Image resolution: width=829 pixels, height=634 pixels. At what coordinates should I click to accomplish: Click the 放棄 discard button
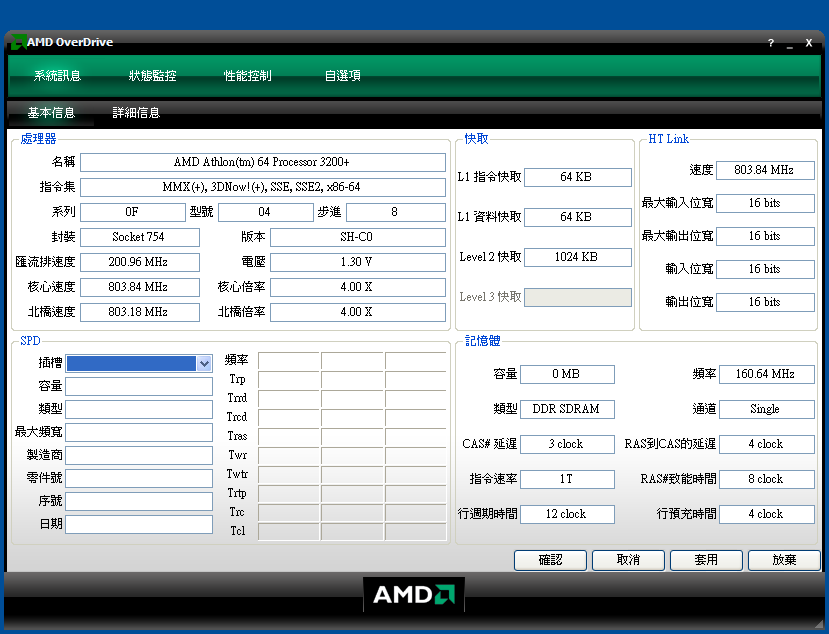tap(784, 560)
